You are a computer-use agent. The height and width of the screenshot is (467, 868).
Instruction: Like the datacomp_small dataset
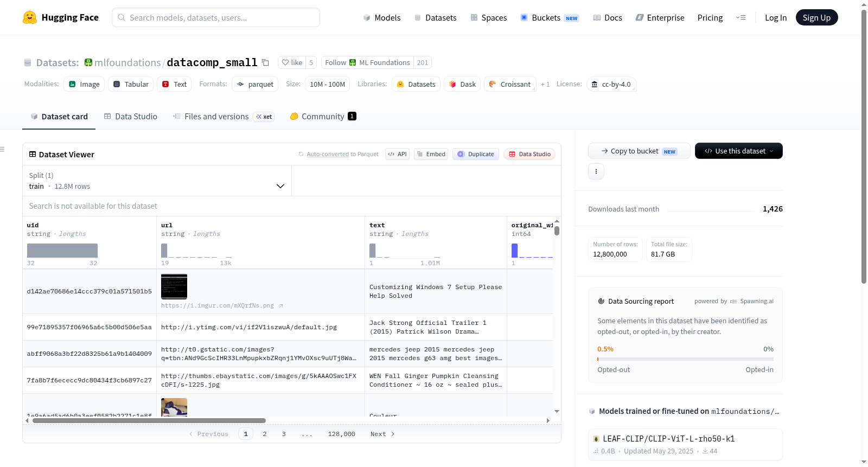coord(292,62)
